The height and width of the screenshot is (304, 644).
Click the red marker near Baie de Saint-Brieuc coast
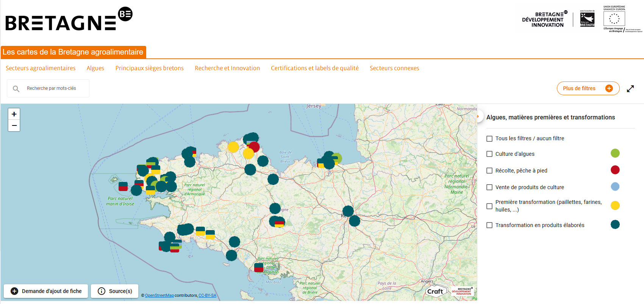254,147
